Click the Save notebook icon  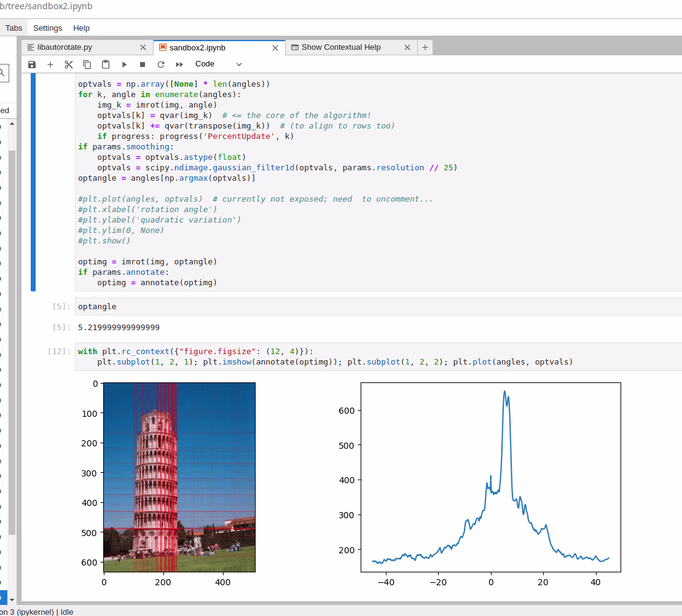click(x=32, y=64)
